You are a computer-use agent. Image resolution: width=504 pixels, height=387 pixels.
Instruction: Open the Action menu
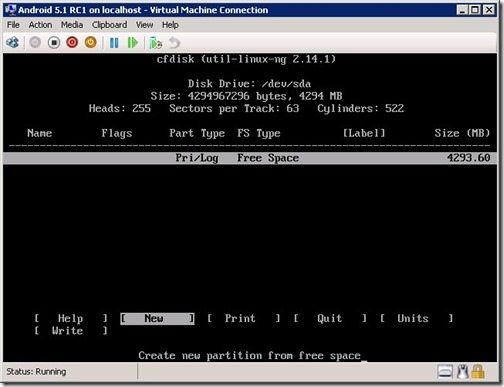pyautogui.click(x=40, y=25)
